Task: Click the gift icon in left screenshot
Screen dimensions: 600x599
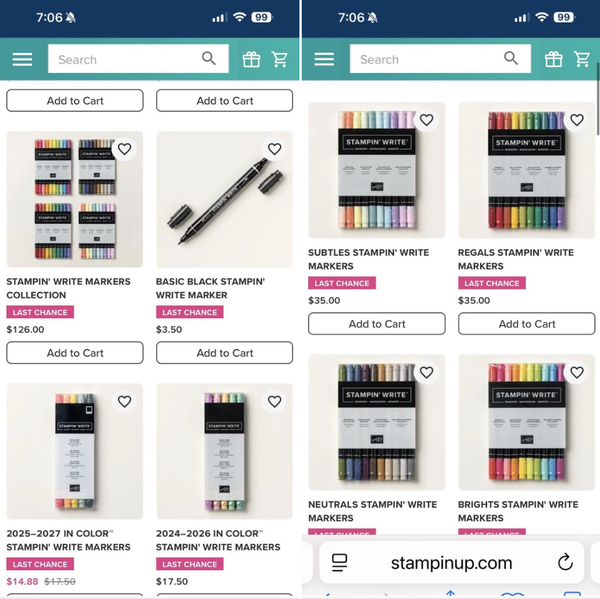Action: click(251, 60)
